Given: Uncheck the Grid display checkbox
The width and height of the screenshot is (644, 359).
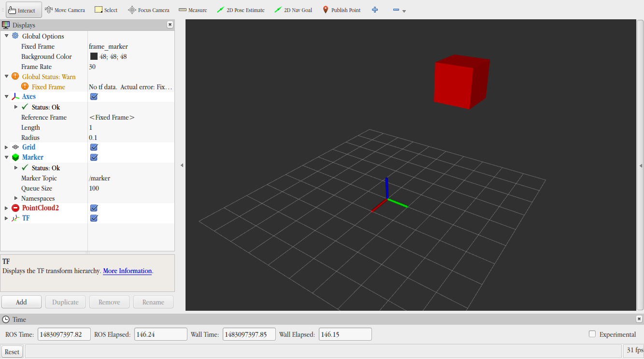Looking at the screenshot, I should point(94,147).
